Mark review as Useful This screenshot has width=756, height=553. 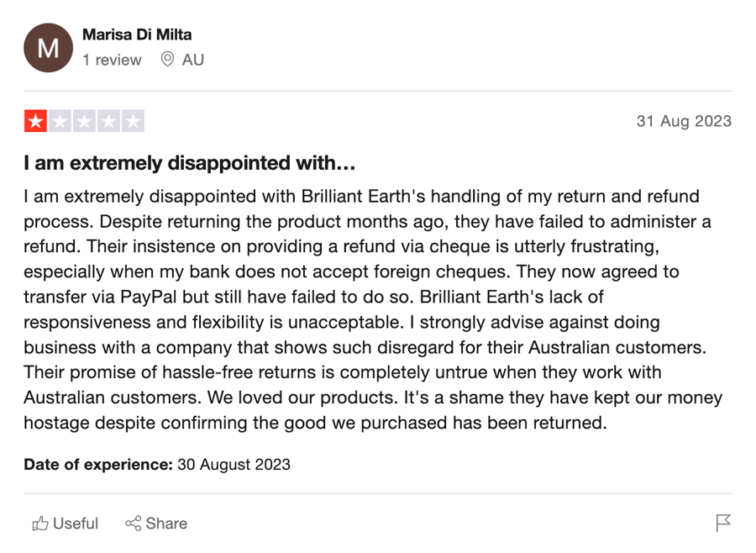click(x=65, y=524)
